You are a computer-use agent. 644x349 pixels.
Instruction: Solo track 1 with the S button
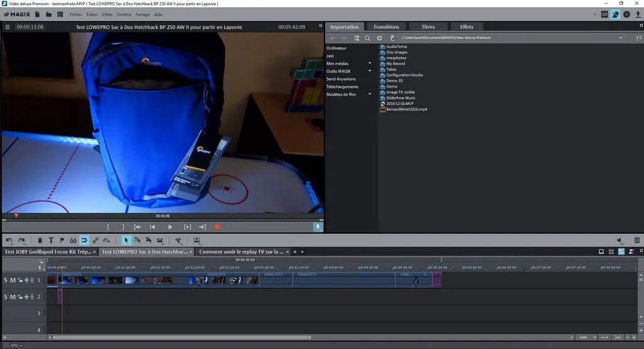[6, 280]
